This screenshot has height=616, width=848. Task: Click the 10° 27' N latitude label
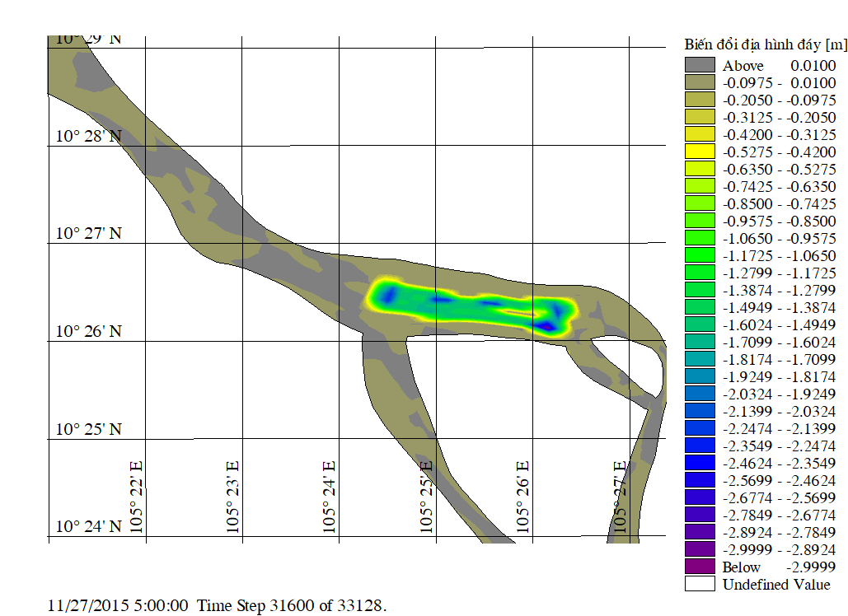88,234
